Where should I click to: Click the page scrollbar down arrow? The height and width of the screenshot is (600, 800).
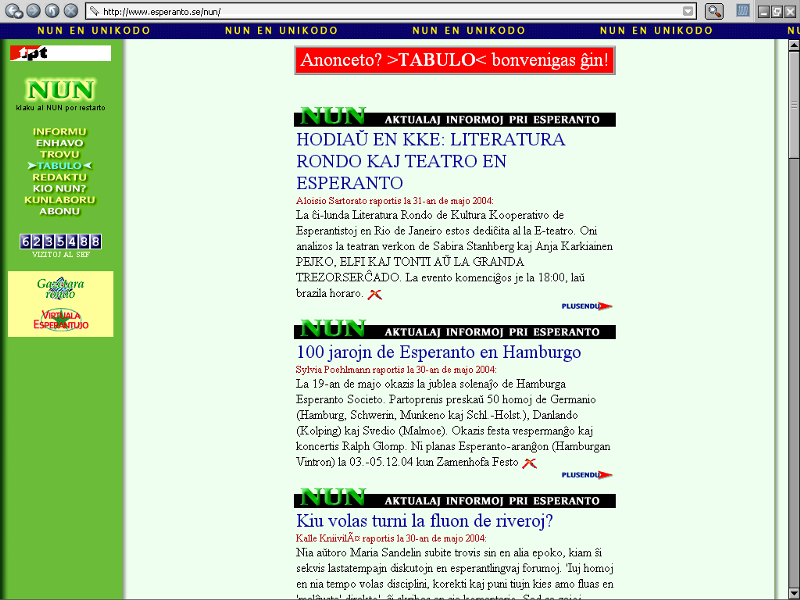coord(793,593)
